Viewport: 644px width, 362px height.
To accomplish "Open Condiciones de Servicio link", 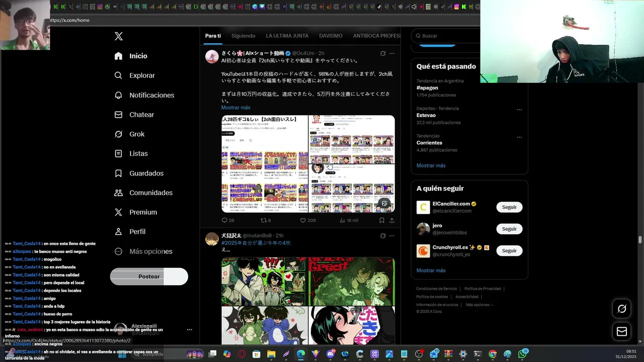I will [436, 289].
